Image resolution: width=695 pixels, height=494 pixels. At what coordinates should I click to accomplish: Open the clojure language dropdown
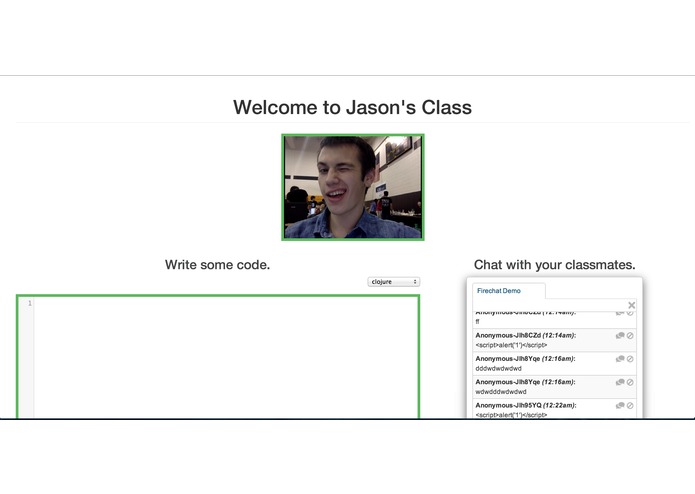pos(394,282)
